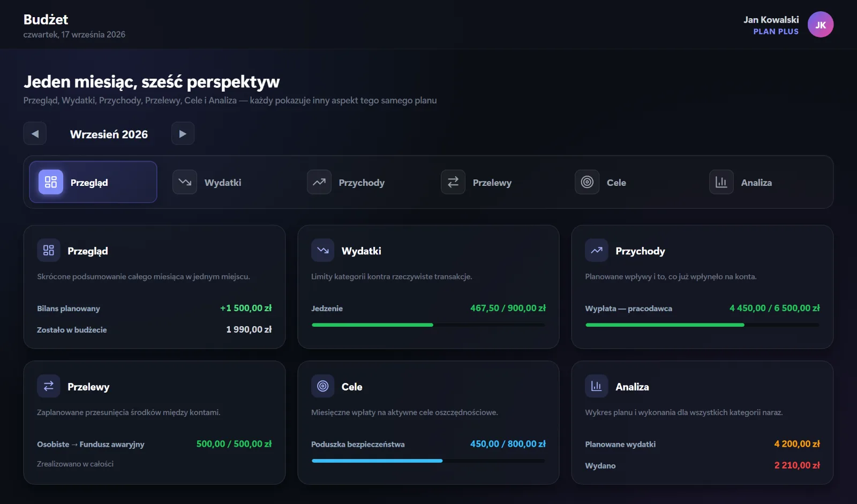
Task: Click the PLAN PLUS badge
Action: [x=776, y=32]
